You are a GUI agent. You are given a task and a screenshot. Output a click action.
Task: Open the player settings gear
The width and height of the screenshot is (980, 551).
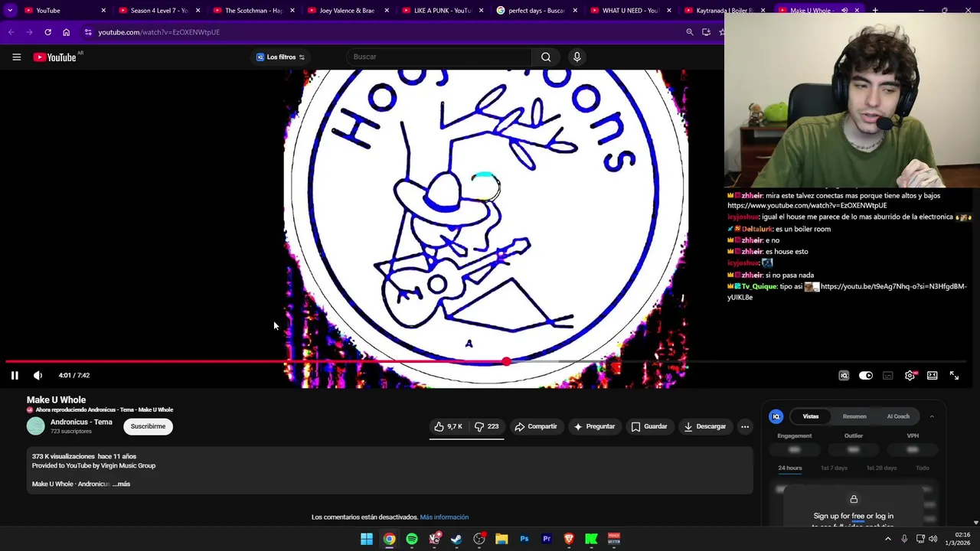pyautogui.click(x=910, y=375)
